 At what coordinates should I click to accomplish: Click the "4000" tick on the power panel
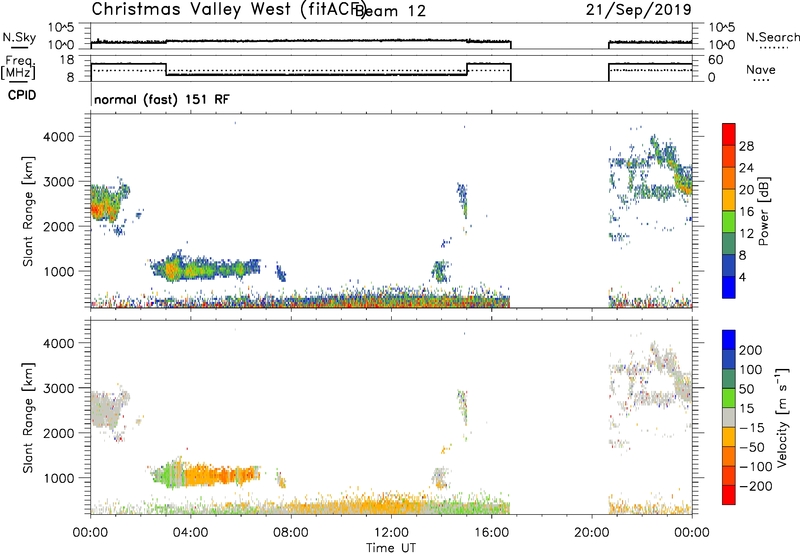(x=59, y=137)
